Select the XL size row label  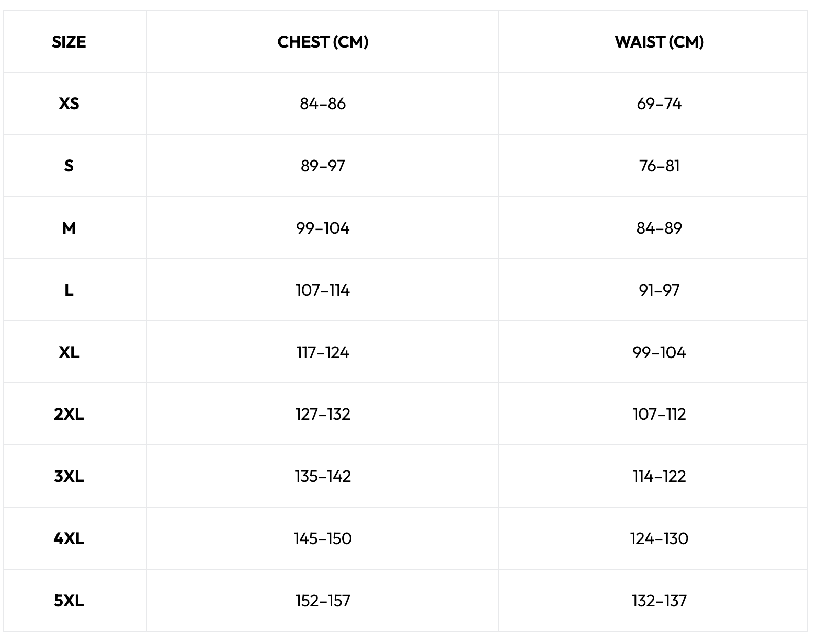coord(69,352)
